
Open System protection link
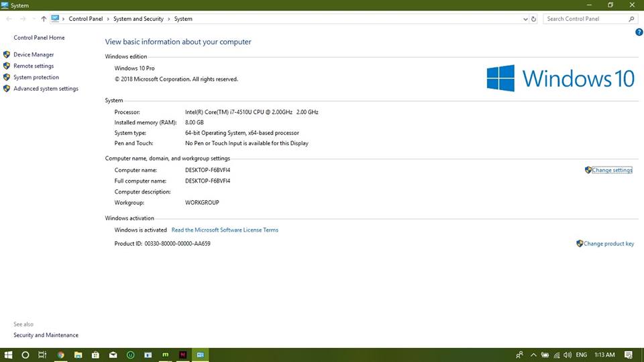click(36, 77)
